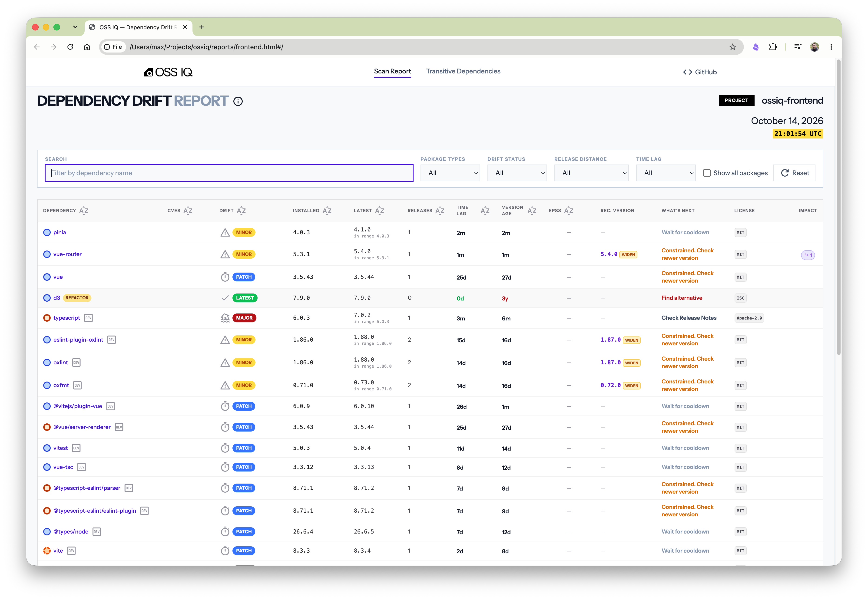
Task: Open the eslint-plugin-oxlint dependency link
Action: [x=78, y=340]
